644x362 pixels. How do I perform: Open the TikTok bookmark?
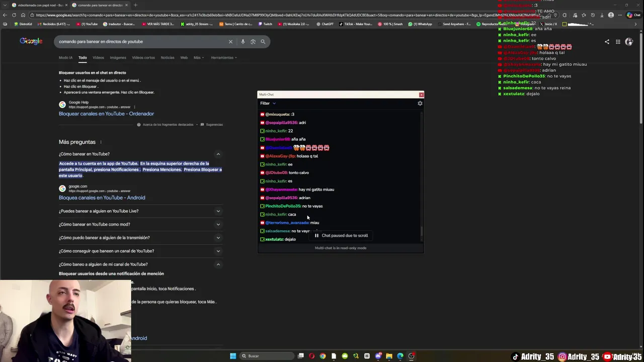point(356,24)
